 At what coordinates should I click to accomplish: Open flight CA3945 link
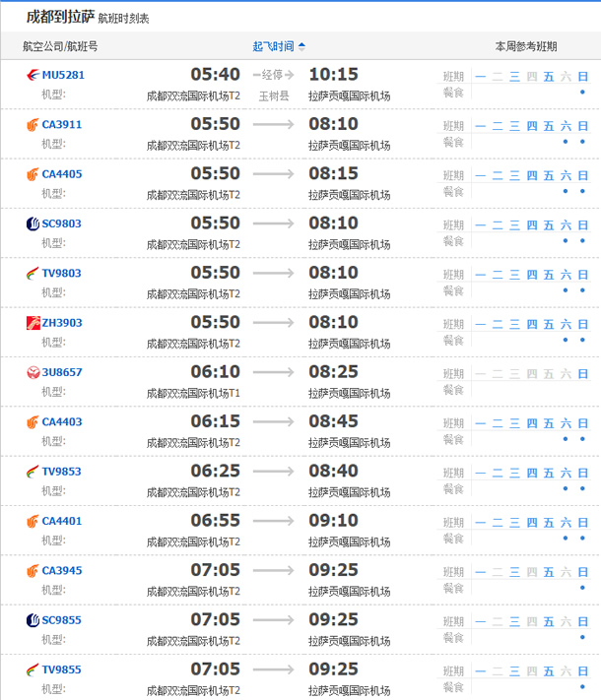click(x=62, y=570)
